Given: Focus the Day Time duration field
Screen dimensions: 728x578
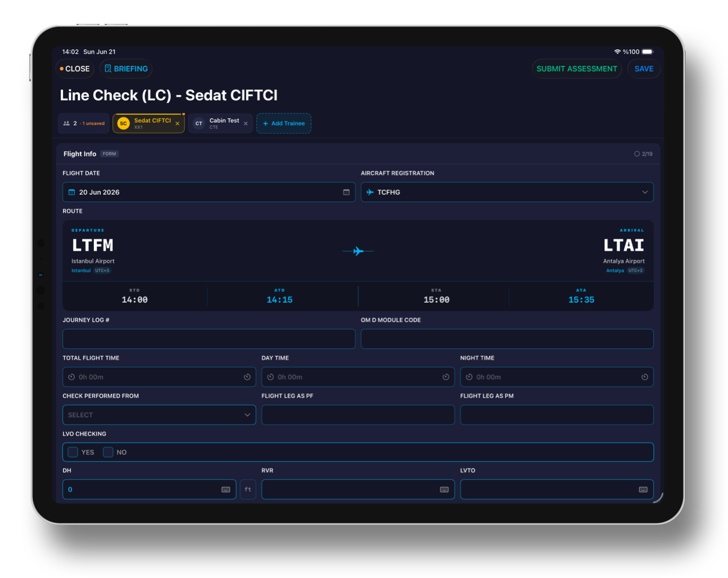Looking at the screenshot, I should pyautogui.click(x=358, y=377).
